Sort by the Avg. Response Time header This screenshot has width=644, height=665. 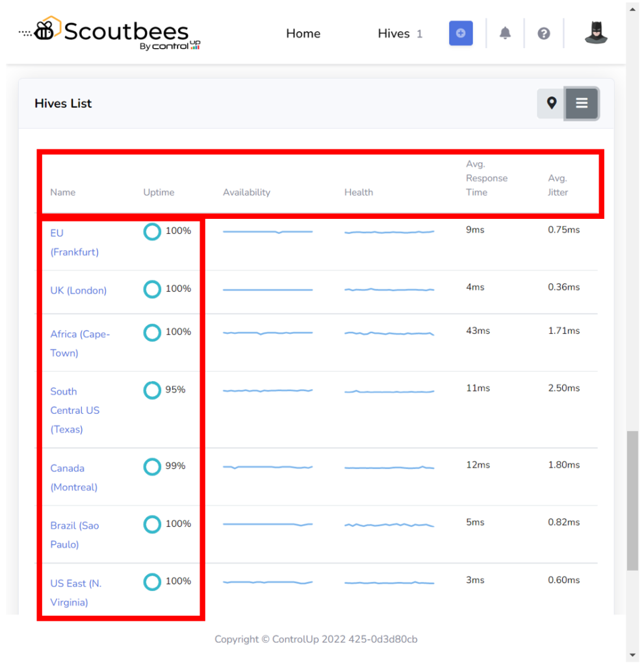(486, 179)
